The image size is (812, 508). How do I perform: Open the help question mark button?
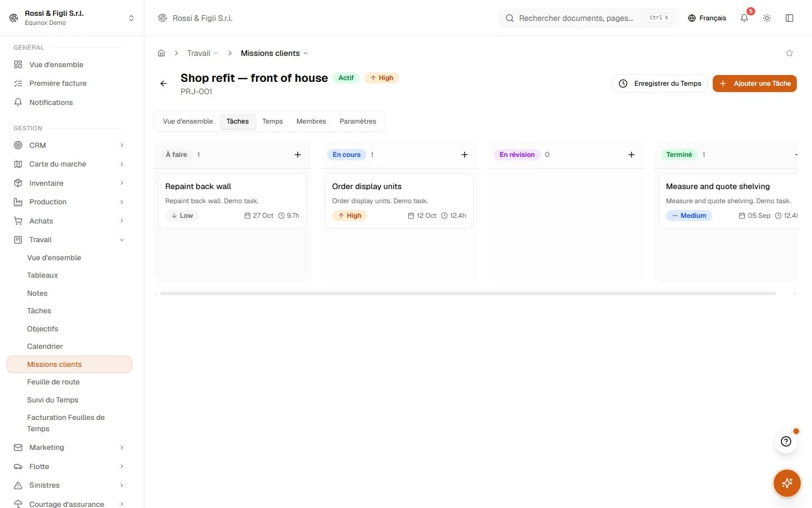[786, 441]
